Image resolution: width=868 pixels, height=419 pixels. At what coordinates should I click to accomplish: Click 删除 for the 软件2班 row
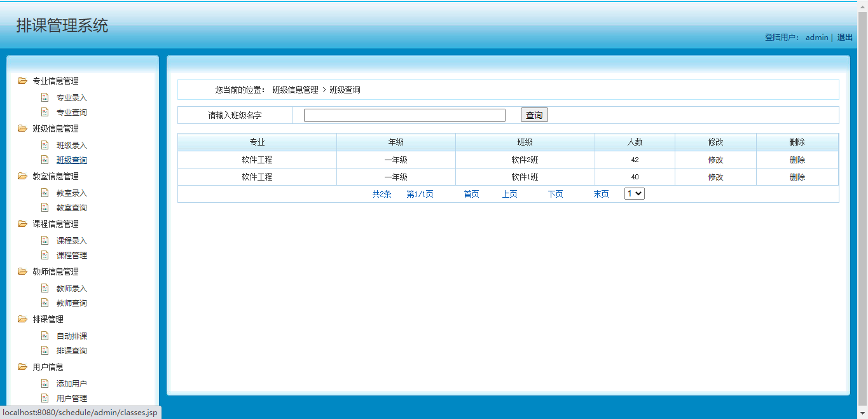pos(797,160)
